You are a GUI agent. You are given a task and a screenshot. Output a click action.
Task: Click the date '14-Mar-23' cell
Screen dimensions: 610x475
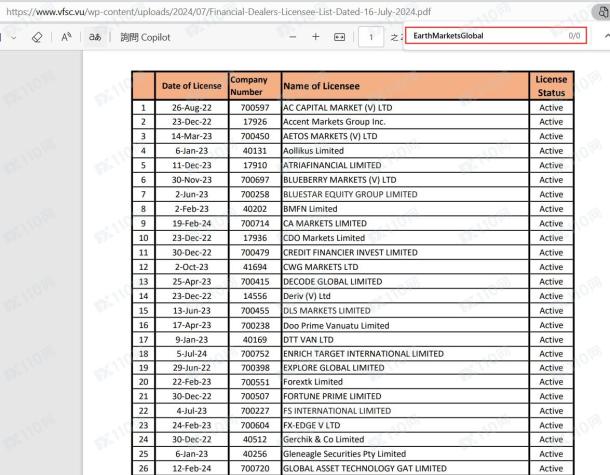click(x=192, y=137)
